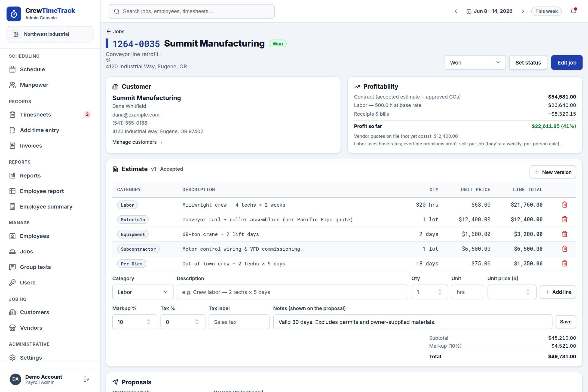Click the Edit job button

tap(567, 63)
